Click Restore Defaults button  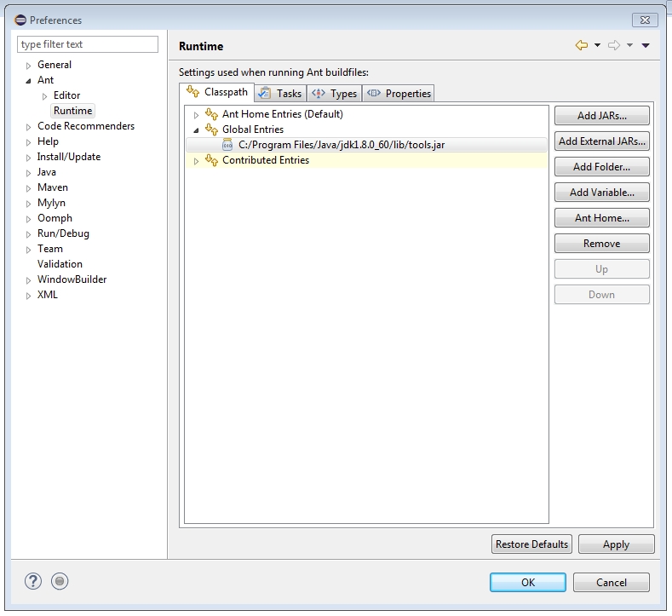pyautogui.click(x=531, y=544)
